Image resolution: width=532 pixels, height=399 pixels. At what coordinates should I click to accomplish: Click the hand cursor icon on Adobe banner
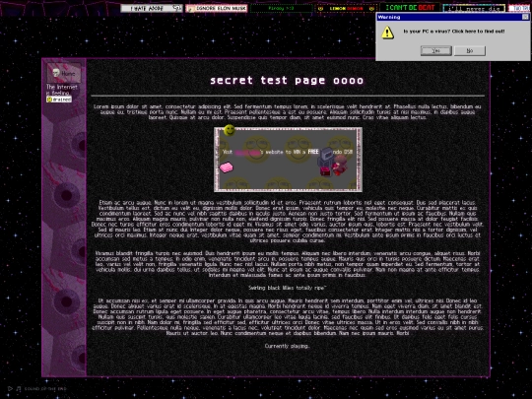[177, 8]
